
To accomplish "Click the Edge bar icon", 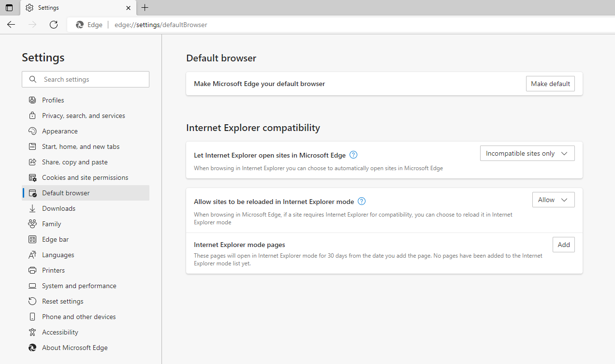I will tap(32, 239).
